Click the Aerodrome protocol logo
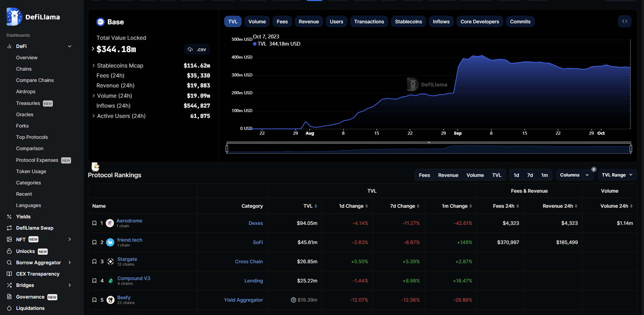Viewport: 644px width, 315px height. pyautogui.click(x=110, y=223)
